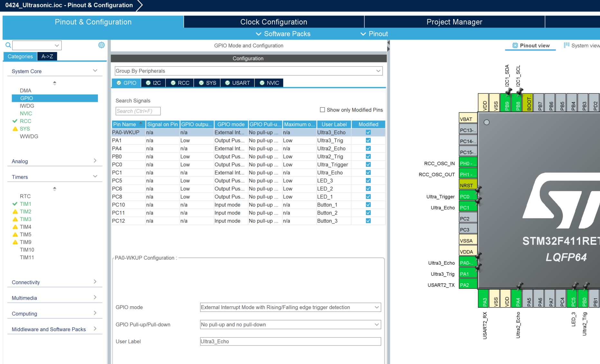Expand the Computing category
Viewport: 600px width, 364px height.
click(95, 313)
